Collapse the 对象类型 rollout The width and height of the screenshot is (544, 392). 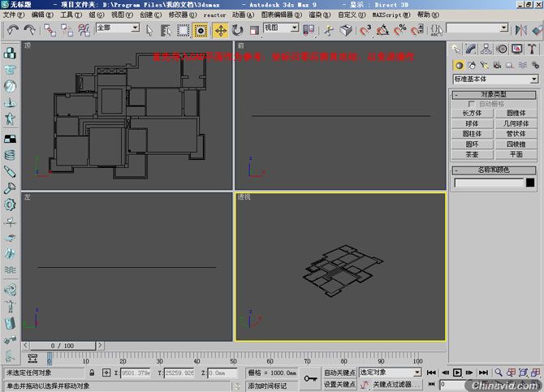click(x=494, y=94)
